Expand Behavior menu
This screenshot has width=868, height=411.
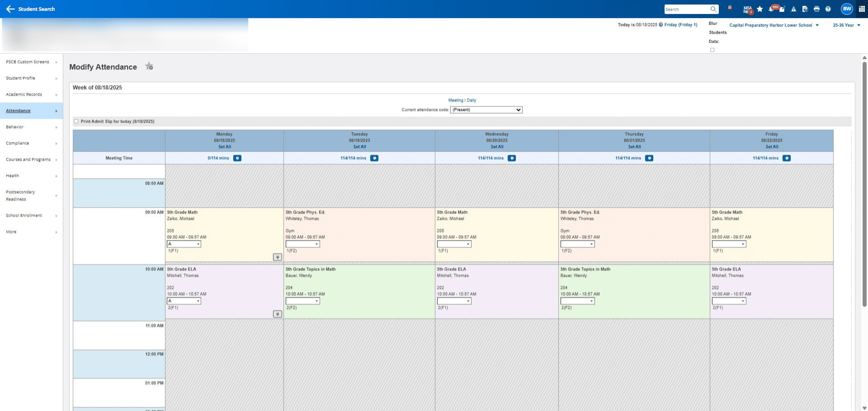31,127
